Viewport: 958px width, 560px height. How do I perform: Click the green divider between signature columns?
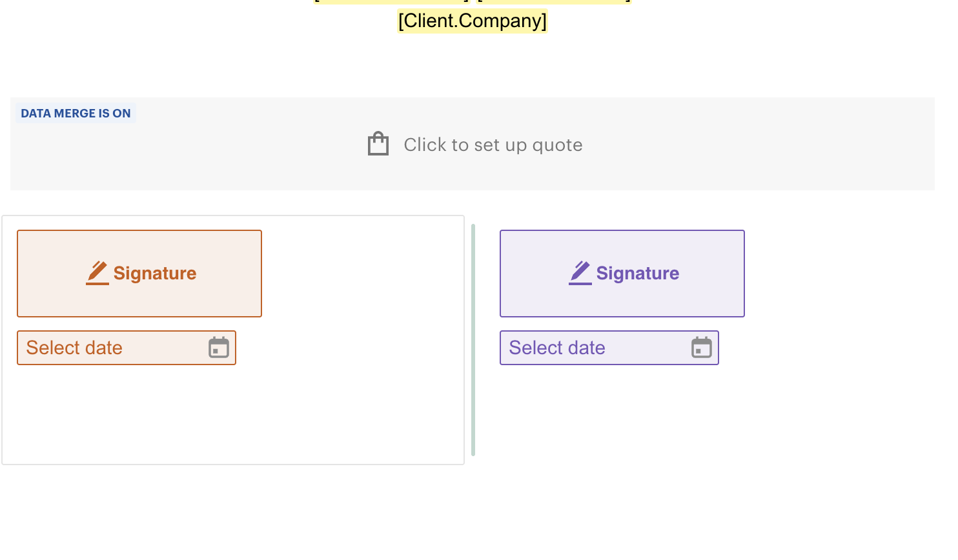pos(473,337)
